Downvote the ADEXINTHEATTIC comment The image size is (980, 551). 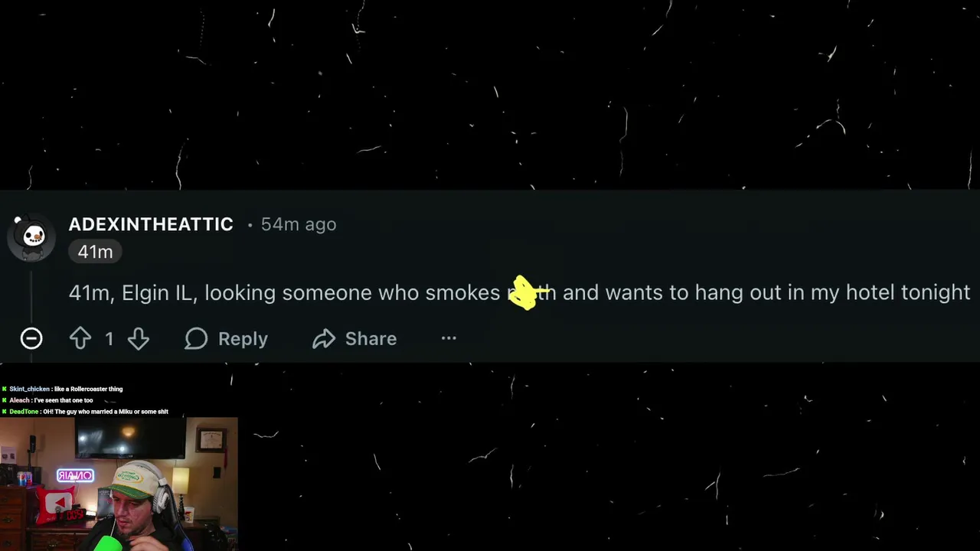click(139, 338)
